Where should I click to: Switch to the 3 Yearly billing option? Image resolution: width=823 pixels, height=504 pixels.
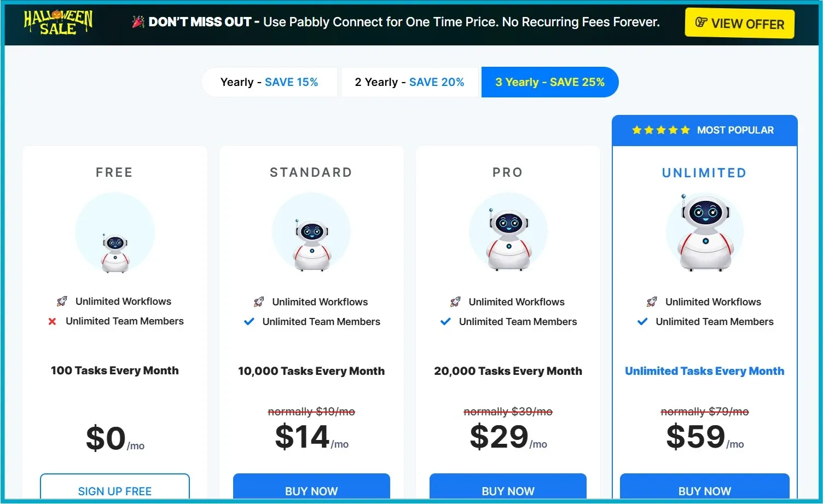[x=550, y=82]
